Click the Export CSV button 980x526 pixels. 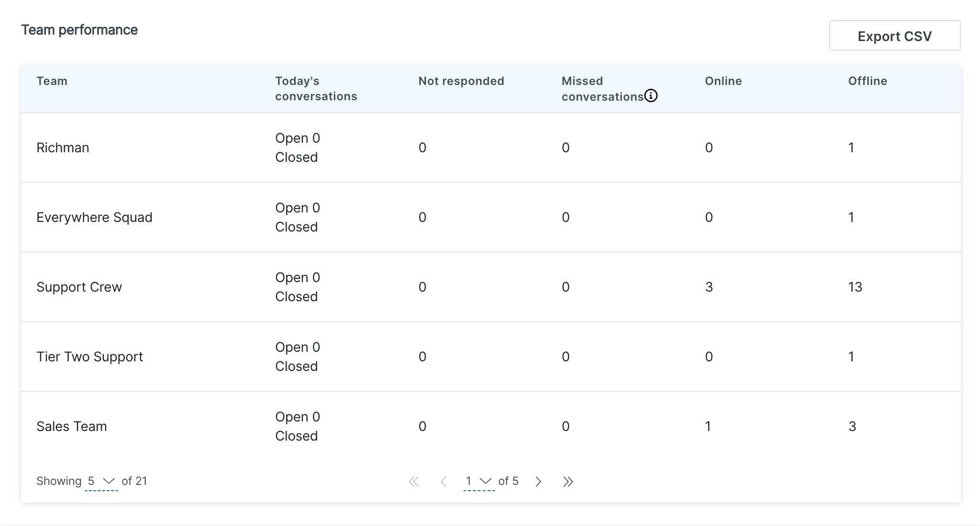pos(895,35)
